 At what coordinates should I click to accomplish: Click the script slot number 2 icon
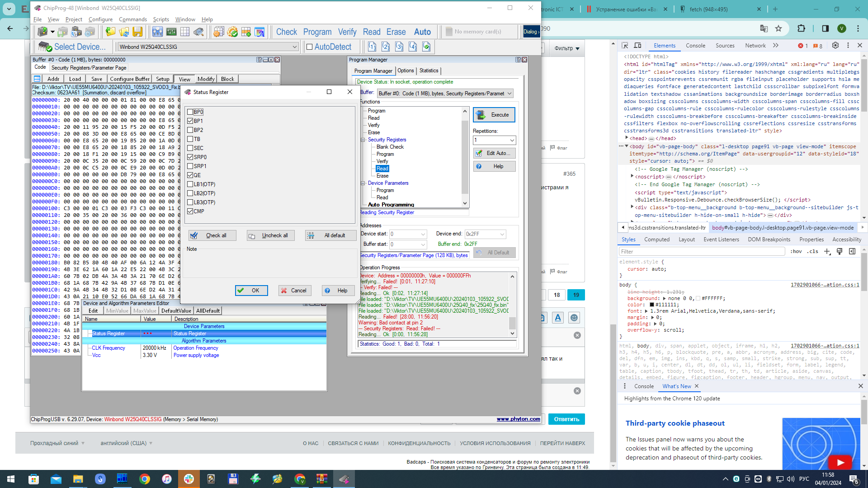386,47
